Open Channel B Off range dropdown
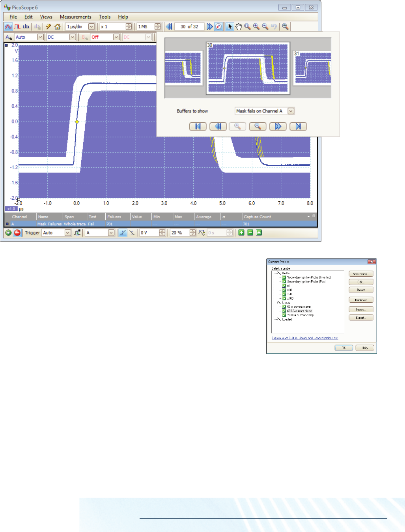 pos(116,37)
